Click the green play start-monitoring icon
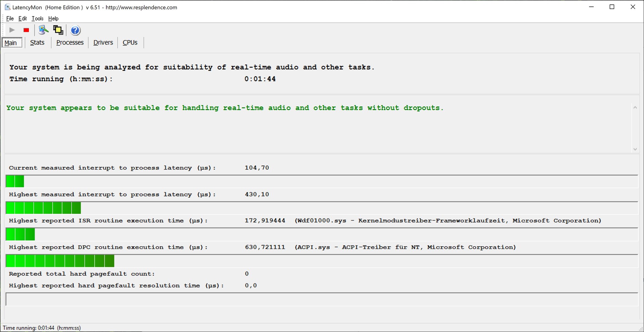Screen dimensions: 644x332 pos(12,30)
